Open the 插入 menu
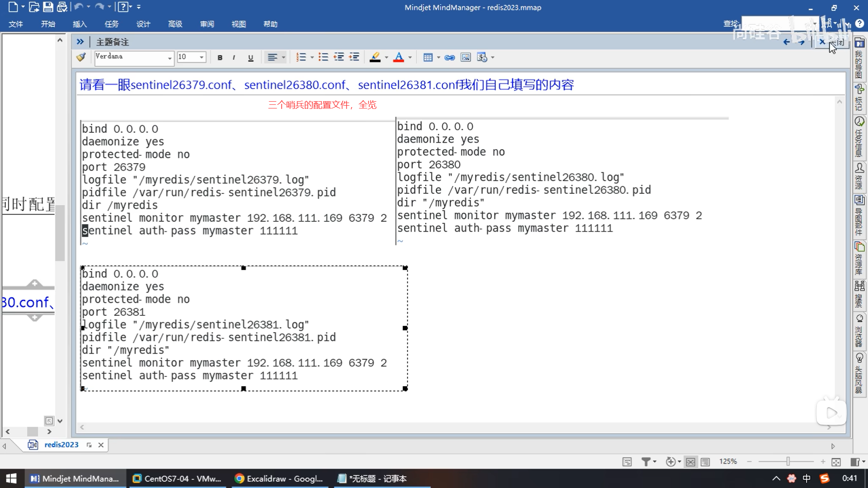The height and width of the screenshot is (488, 868). 80,24
